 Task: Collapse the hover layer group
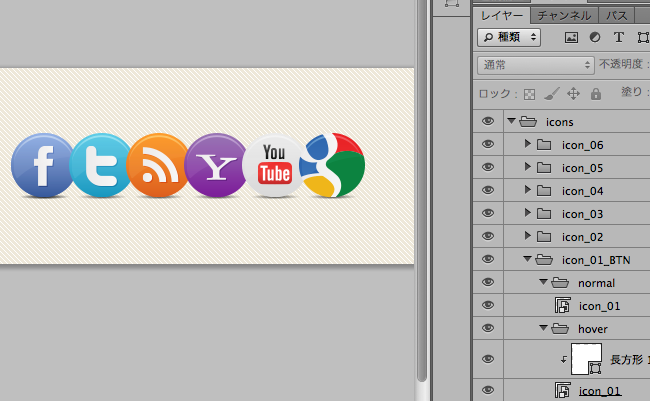[542, 328]
